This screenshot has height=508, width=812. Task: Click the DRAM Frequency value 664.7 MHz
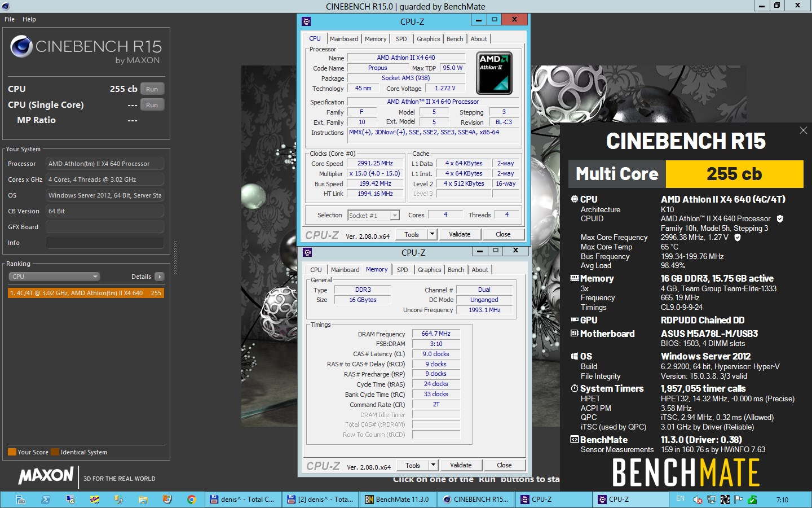pos(436,334)
